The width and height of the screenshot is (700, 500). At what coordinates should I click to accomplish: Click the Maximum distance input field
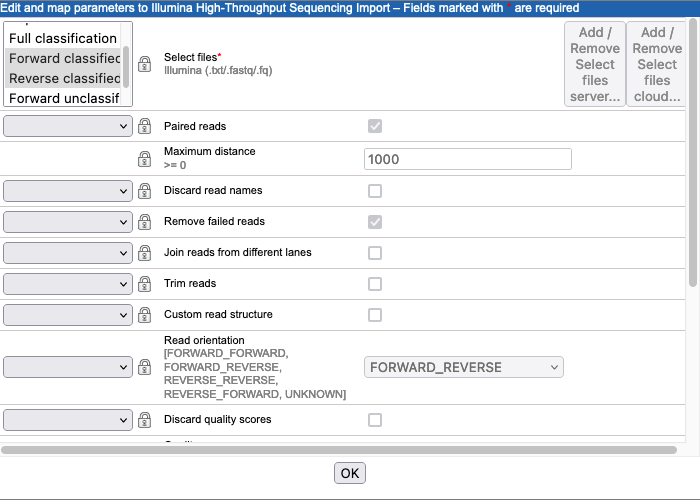coord(467,159)
